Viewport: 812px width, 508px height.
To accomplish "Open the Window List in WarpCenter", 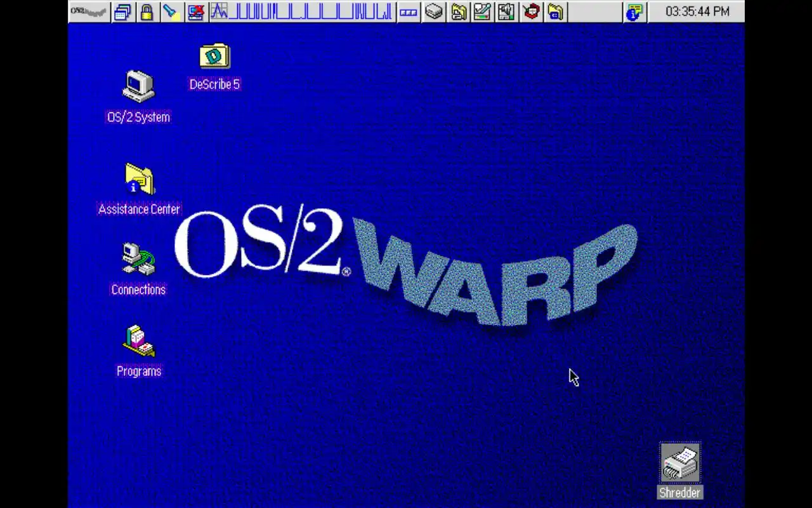I will pos(123,12).
